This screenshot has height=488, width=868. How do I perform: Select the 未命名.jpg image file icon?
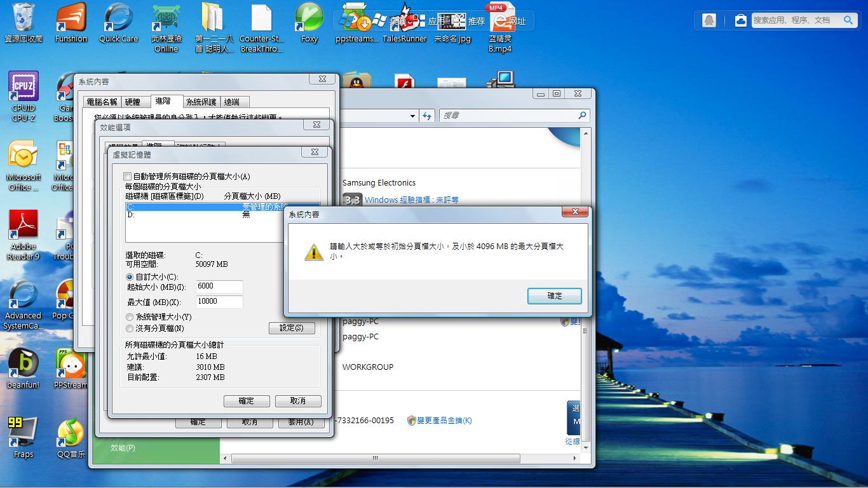(x=452, y=22)
